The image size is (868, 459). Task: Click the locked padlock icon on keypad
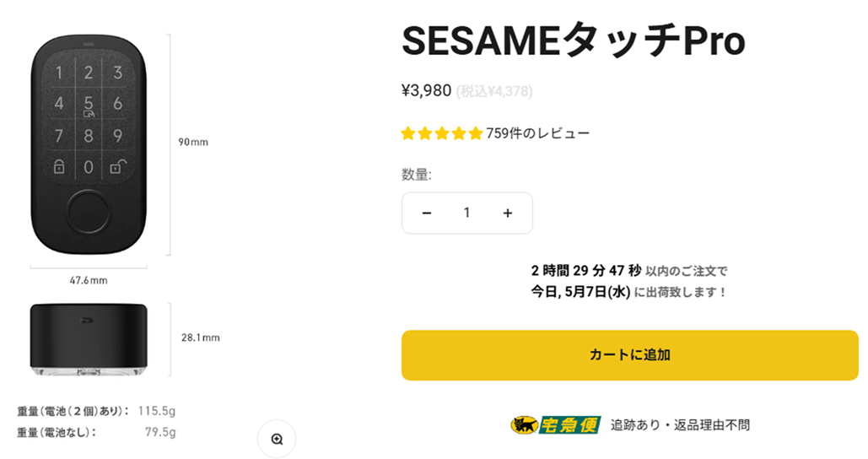pos(59,166)
